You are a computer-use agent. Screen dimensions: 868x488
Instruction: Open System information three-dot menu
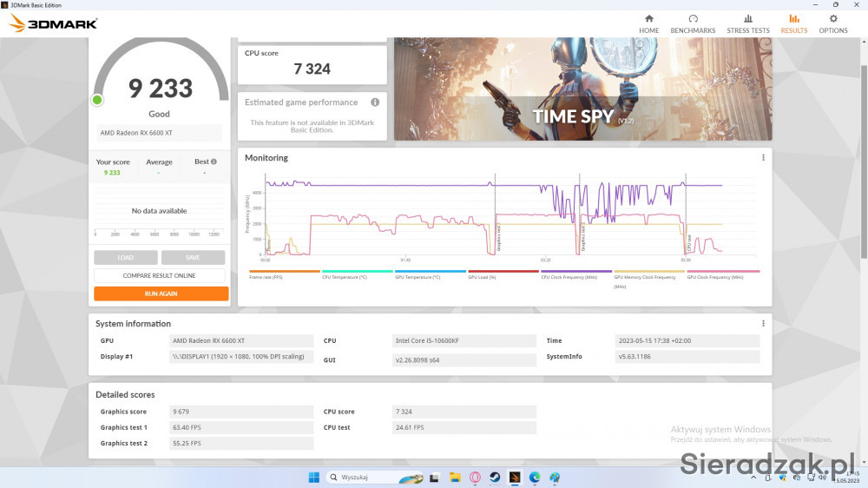click(763, 324)
